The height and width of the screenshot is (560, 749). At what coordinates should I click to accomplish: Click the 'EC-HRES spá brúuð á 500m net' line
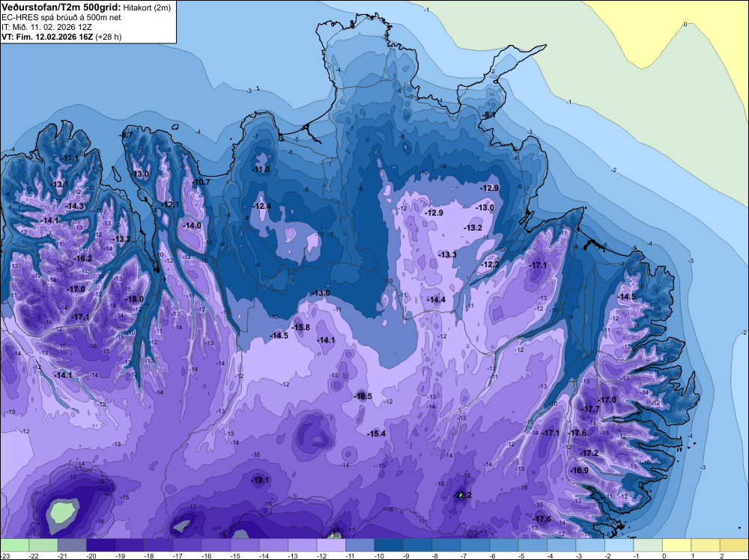(61, 17)
